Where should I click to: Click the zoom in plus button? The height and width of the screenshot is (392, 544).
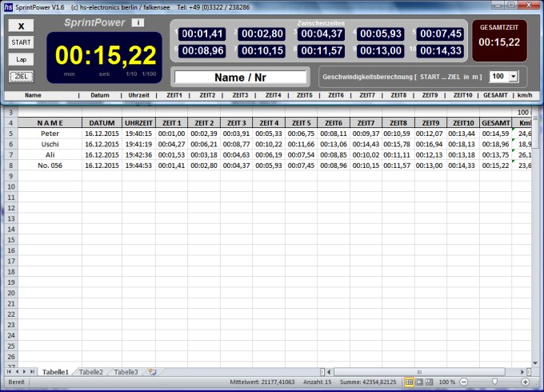(x=526, y=382)
